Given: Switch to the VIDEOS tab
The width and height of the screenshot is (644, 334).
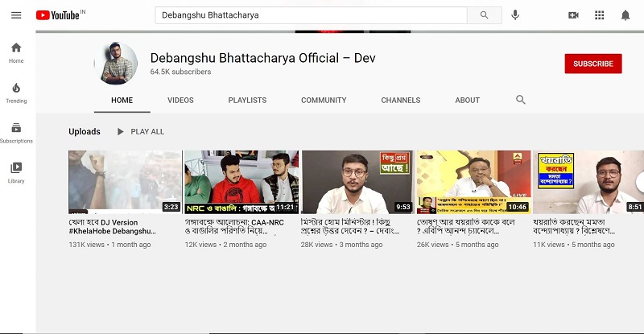Looking at the screenshot, I should pos(180,101).
